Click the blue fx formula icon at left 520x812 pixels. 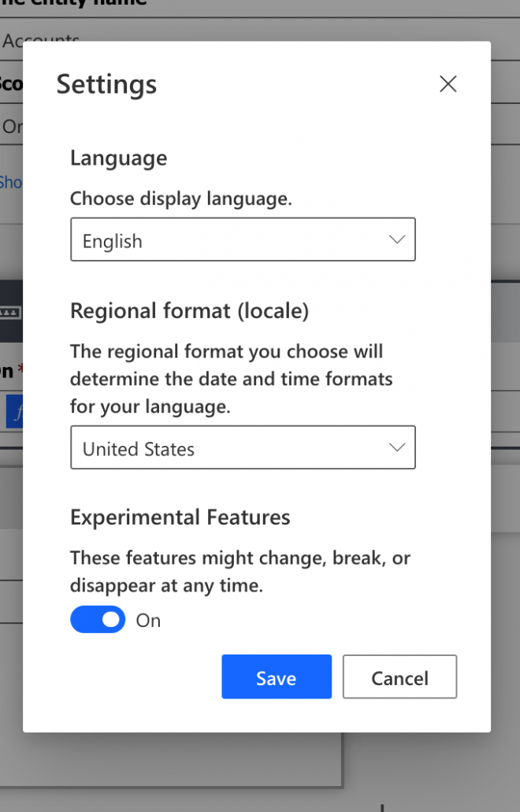coord(14,412)
